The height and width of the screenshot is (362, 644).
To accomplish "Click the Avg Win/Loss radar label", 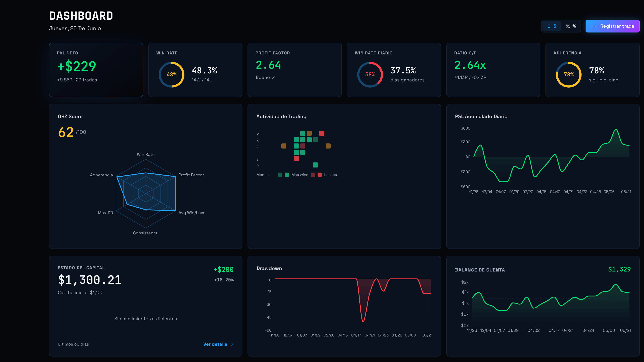I will pyautogui.click(x=192, y=213).
